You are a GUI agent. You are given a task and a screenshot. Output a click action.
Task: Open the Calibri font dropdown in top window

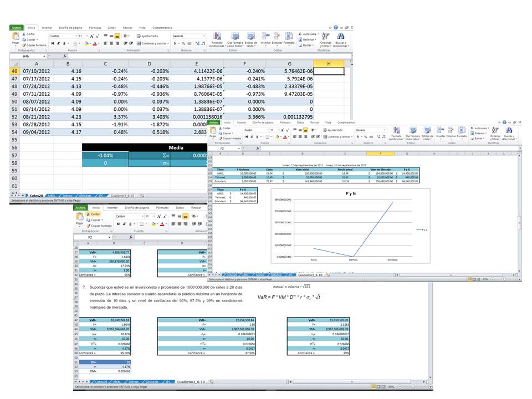click(75, 35)
